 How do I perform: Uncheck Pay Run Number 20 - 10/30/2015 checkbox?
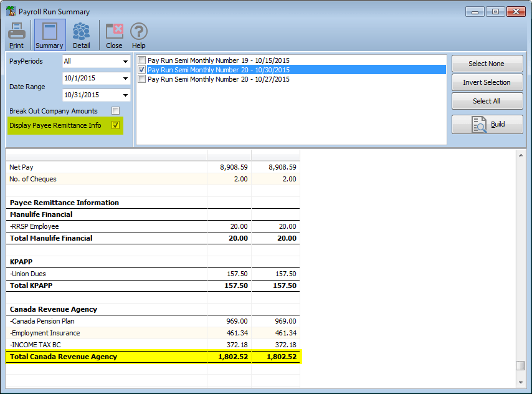coord(142,70)
